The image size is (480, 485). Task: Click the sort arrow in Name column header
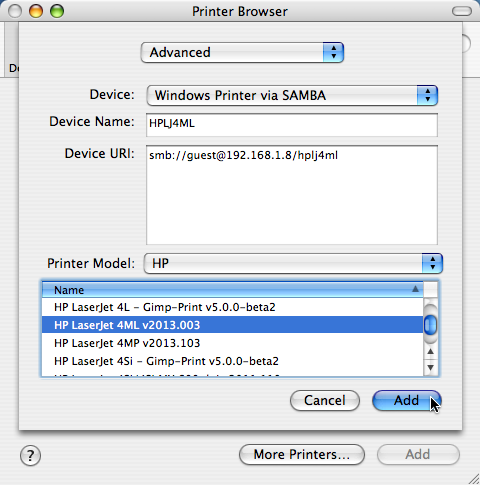415,289
